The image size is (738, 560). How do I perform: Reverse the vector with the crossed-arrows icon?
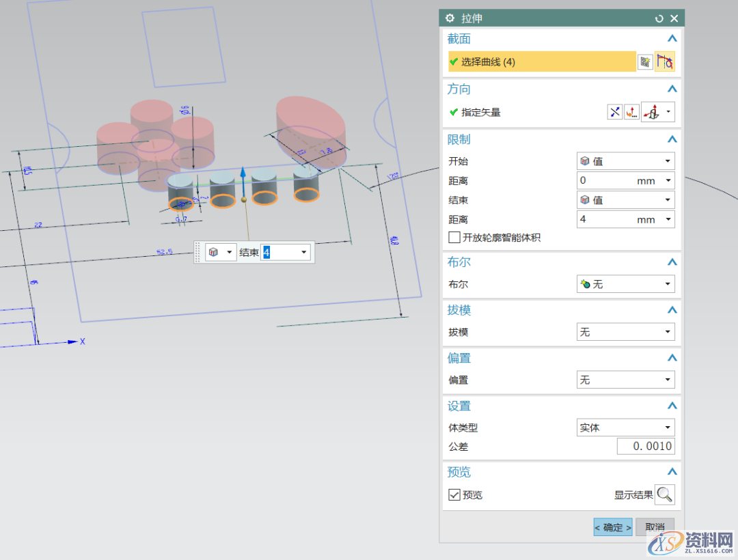point(615,111)
